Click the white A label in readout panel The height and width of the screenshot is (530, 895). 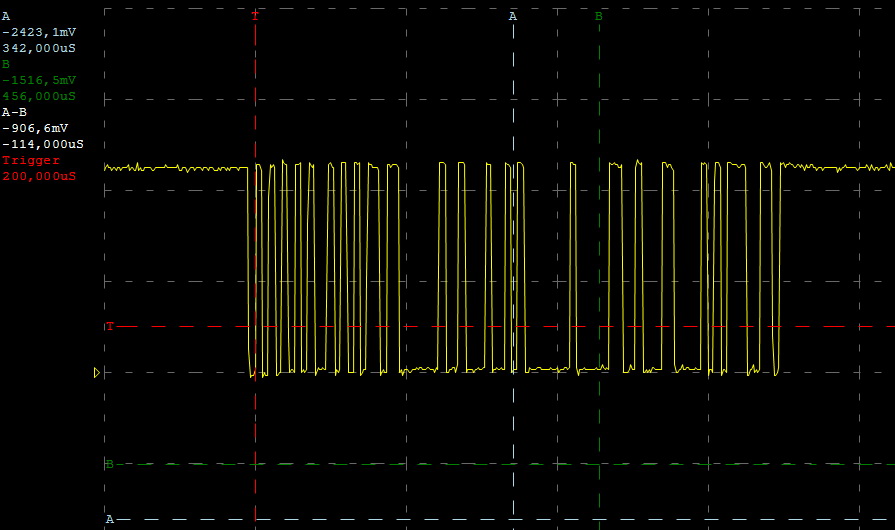[6, 17]
